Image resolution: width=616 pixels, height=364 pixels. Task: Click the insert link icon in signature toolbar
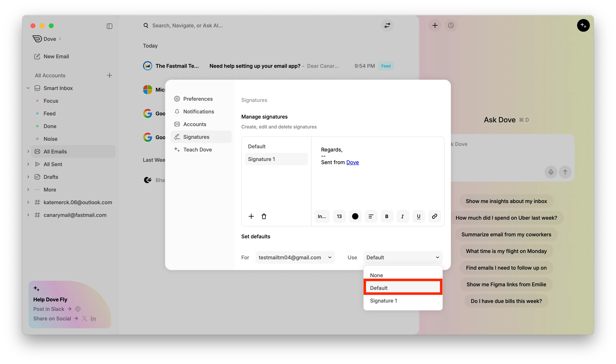pos(434,216)
